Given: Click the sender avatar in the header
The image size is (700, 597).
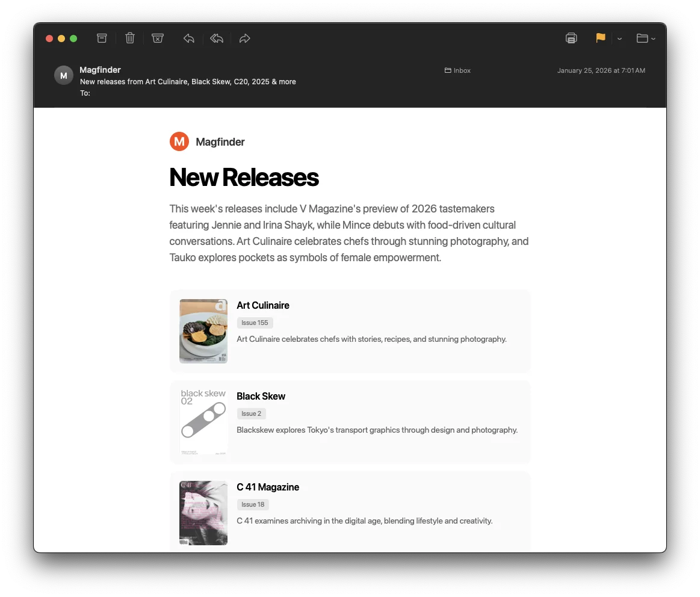Looking at the screenshot, I should [63, 75].
